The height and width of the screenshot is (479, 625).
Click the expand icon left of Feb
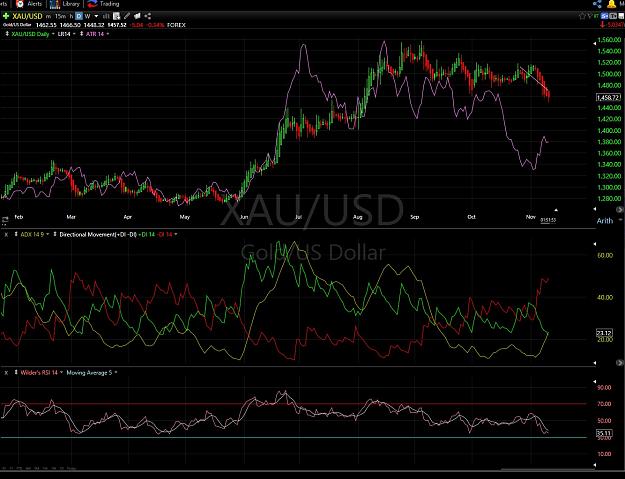pyautogui.click(x=5, y=220)
